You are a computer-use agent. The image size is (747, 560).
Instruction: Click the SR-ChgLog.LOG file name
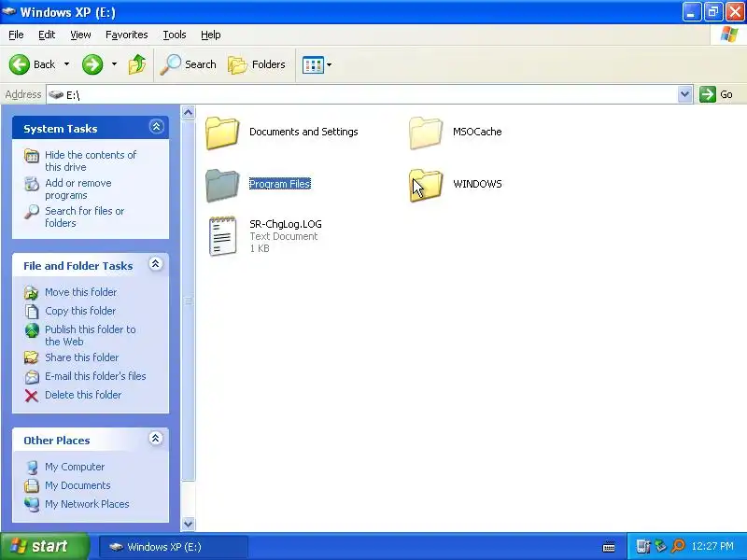[x=286, y=224]
